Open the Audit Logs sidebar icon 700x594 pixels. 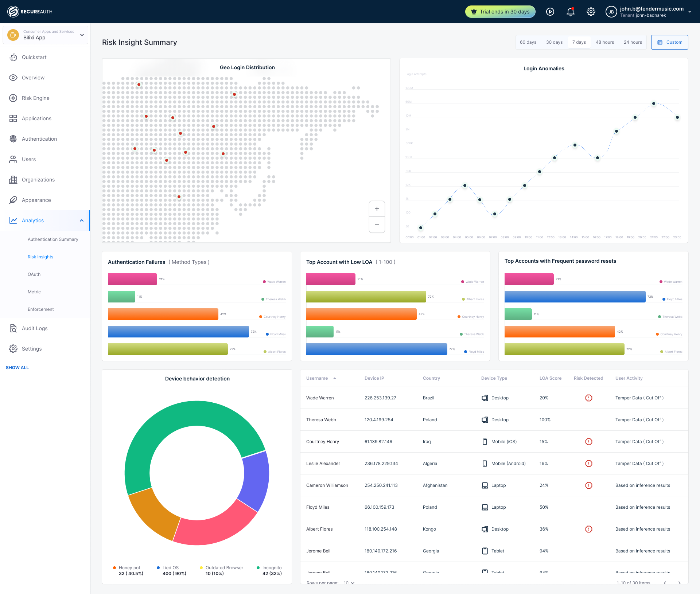click(13, 328)
